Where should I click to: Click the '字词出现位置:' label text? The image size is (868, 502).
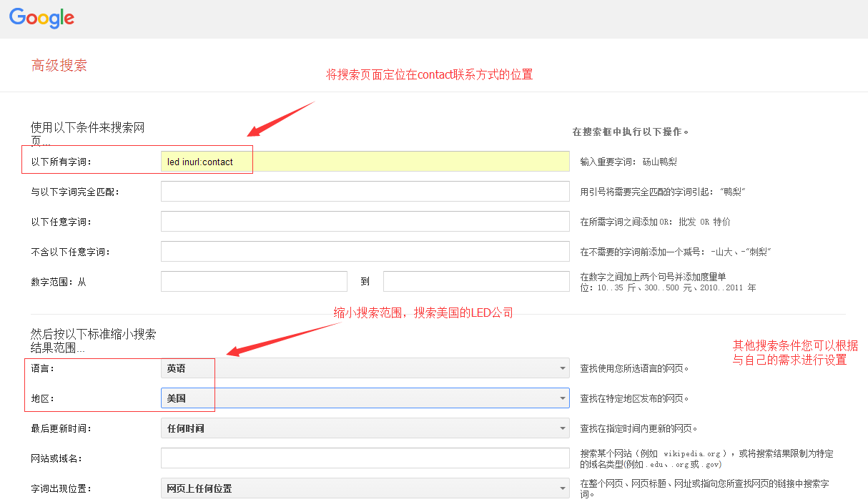point(61,488)
